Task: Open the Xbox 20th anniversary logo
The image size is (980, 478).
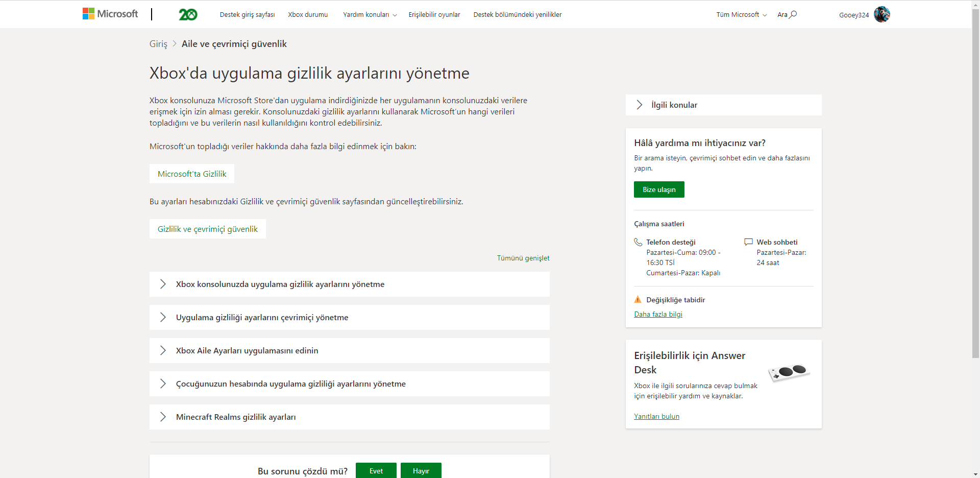Action: click(188, 14)
